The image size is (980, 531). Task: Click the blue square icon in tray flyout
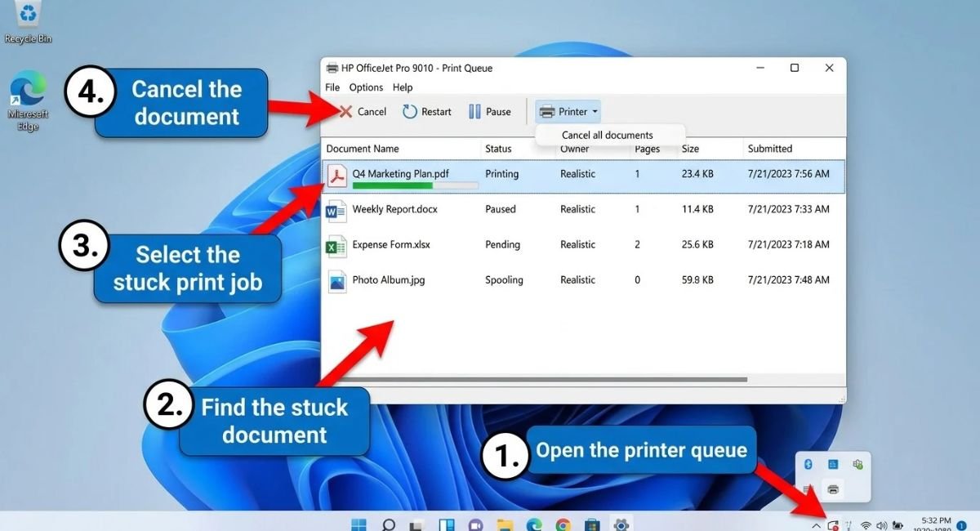pos(833,464)
